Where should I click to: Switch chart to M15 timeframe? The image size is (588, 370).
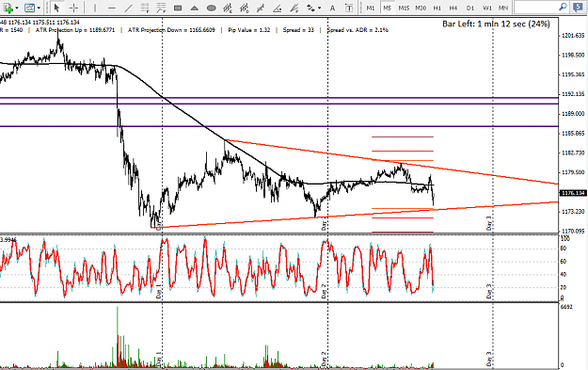coord(404,8)
